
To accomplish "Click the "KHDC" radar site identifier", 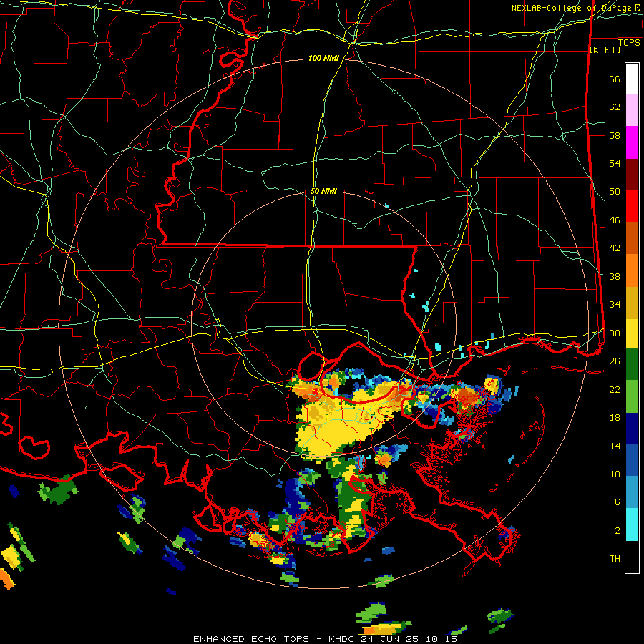I will click(x=343, y=639).
